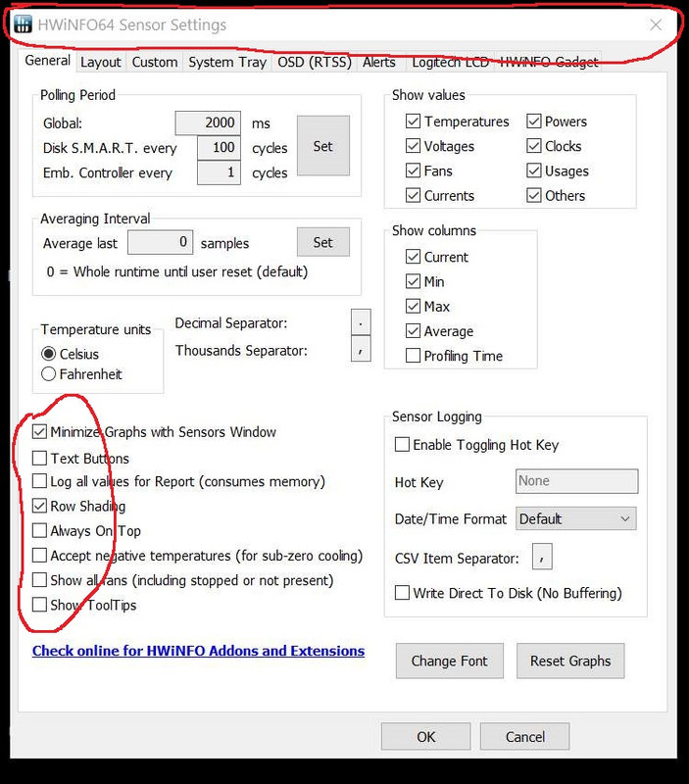Toggle the Max column checkbox
Image resolution: width=689 pixels, height=784 pixels.
point(413,306)
